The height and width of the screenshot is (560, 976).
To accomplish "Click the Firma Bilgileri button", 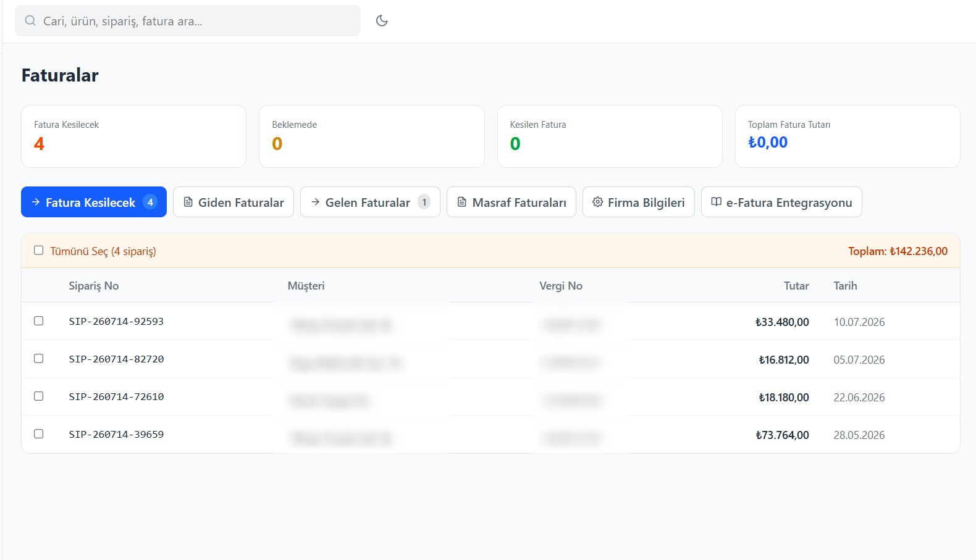I will click(639, 202).
